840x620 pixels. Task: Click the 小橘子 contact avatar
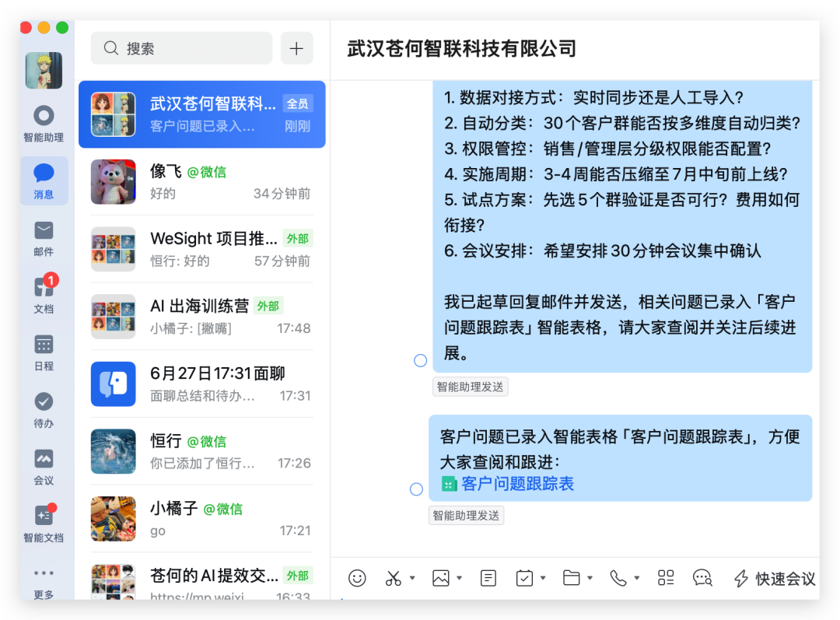[x=113, y=519]
